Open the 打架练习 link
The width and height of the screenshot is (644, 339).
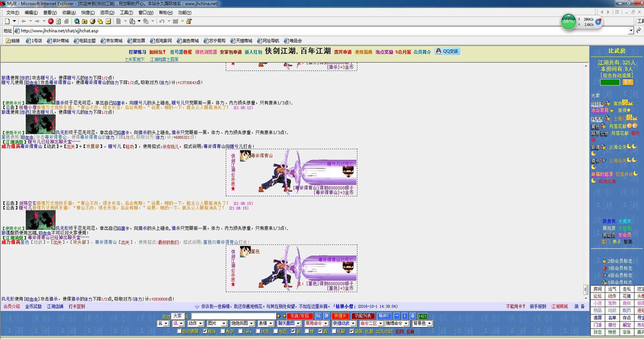click(x=137, y=52)
